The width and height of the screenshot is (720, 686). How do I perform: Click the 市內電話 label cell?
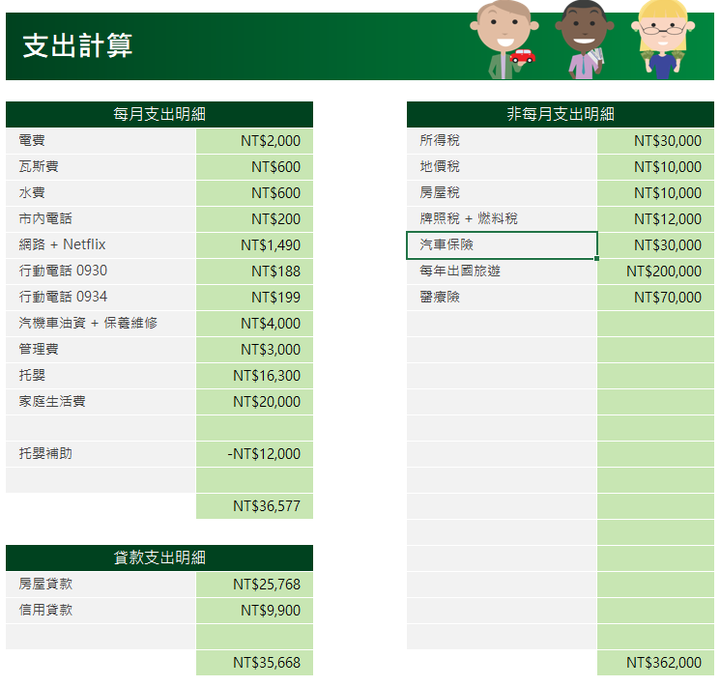pos(101,219)
